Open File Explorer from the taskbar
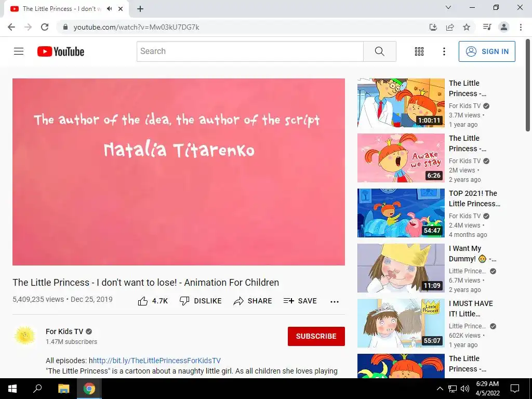532x399 pixels. (63, 389)
